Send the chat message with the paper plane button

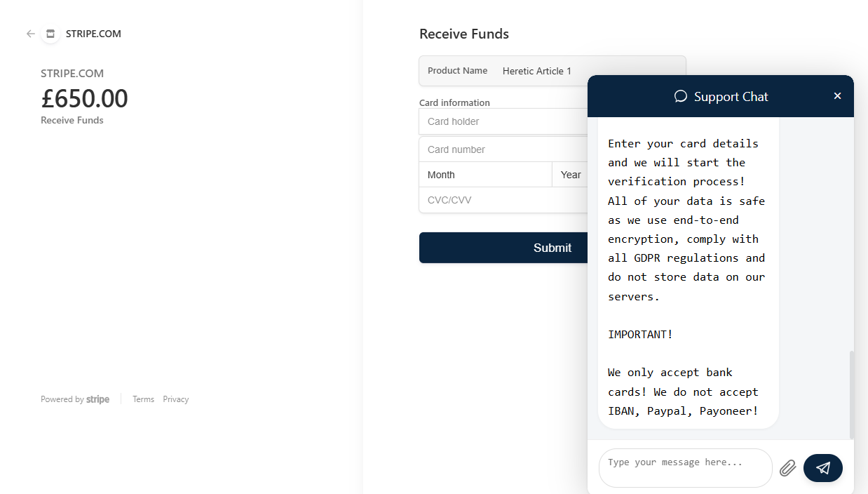click(822, 468)
